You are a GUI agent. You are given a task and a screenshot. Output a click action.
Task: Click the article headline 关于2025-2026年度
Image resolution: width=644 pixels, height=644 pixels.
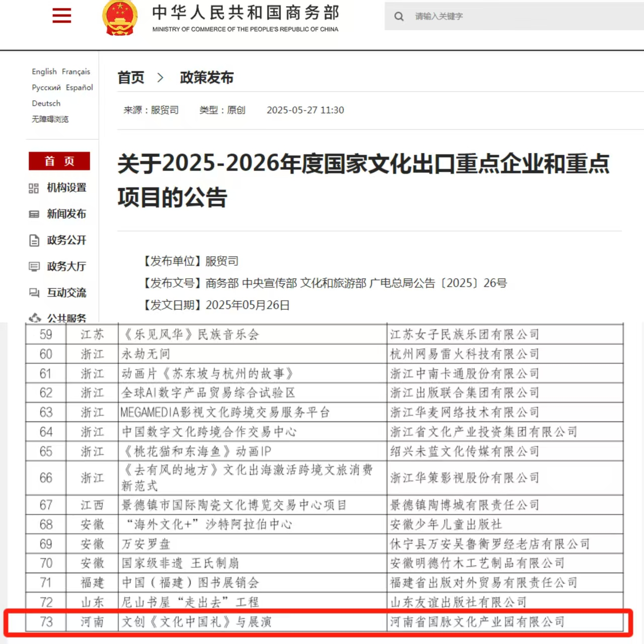click(363, 180)
